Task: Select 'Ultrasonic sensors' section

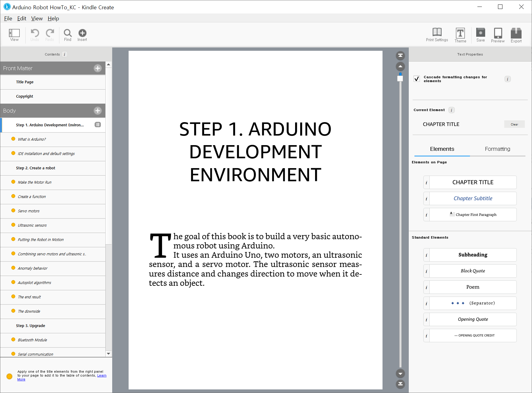Action: click(53, 225)
